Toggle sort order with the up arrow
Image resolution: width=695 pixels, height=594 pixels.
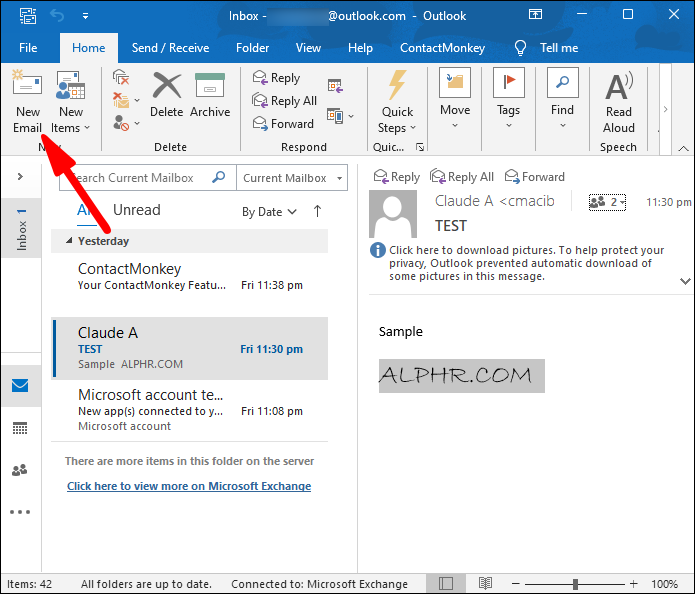[317, 211]
